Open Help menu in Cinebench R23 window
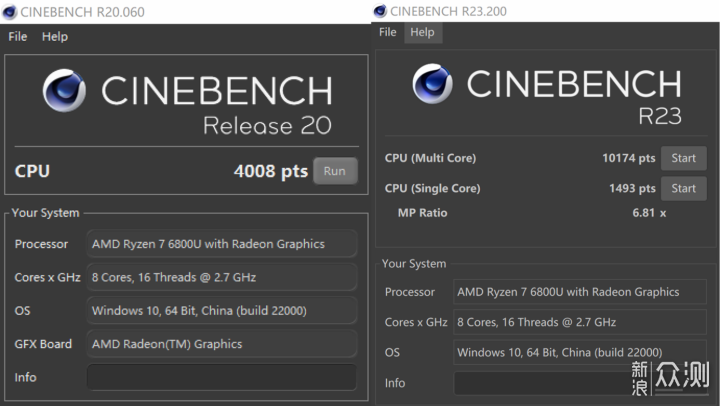Viewport: 720px width, 406px height. (422, 32)
